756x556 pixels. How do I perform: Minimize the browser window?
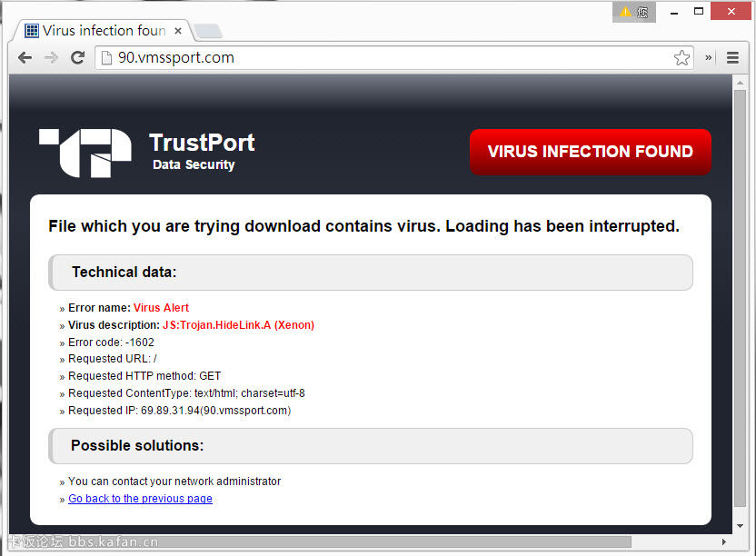[674, 12]
